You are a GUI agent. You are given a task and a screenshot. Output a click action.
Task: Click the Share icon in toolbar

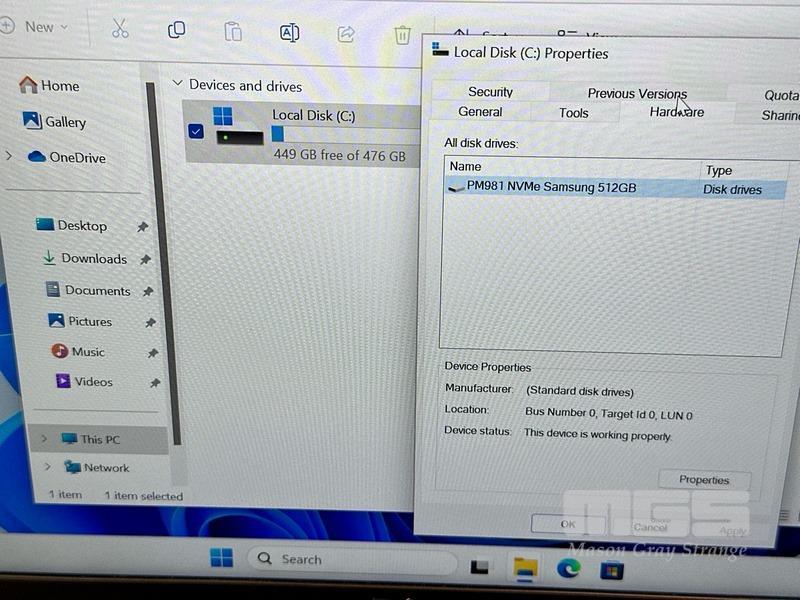[346, 34]
